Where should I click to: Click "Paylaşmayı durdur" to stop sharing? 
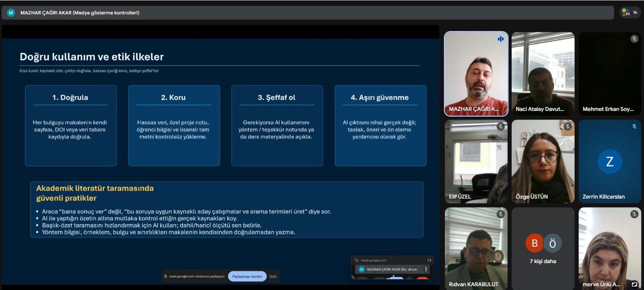pyautogui.click(x=247, y=276)
